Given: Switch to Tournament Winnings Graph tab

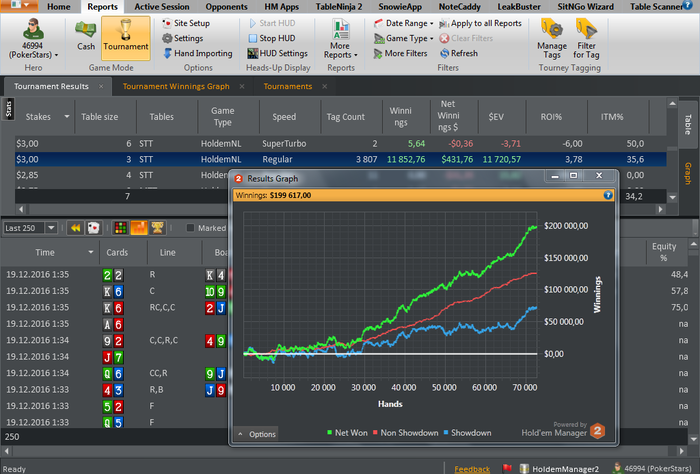Looking at the screenshot, I should (x=176, y=86).
